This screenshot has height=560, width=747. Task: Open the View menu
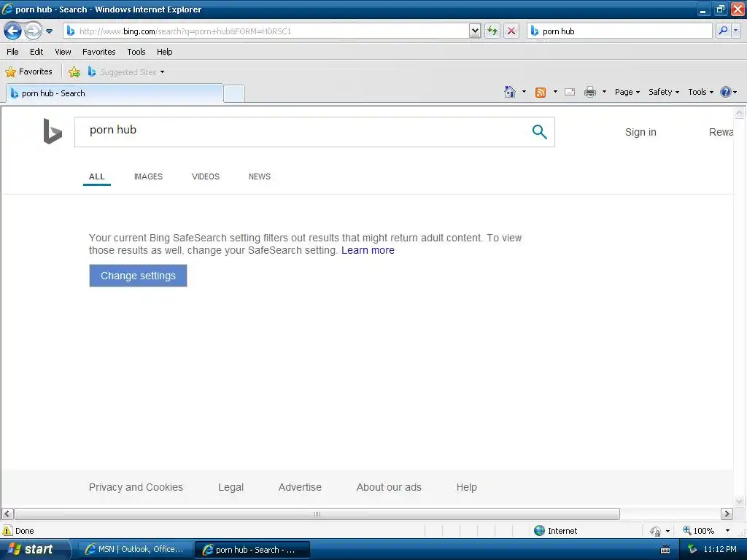pyautogui.click(x=63, y=52)
